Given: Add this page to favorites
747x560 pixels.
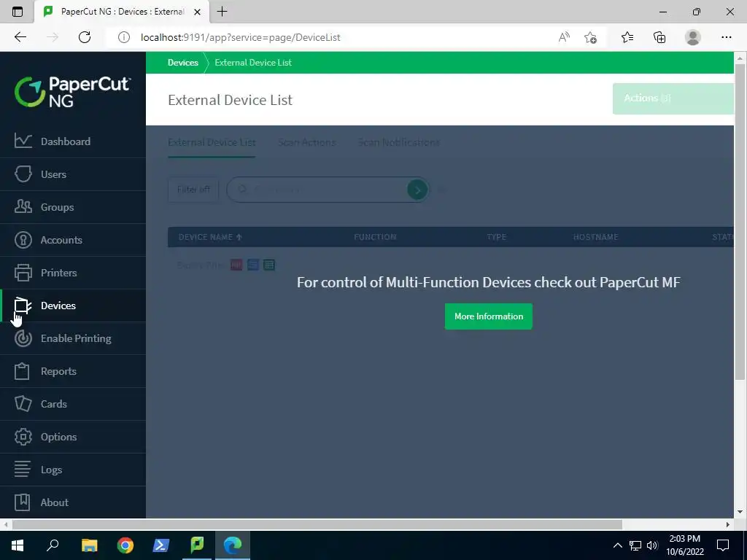Looking at the screenshot, I should coord(590,37).
